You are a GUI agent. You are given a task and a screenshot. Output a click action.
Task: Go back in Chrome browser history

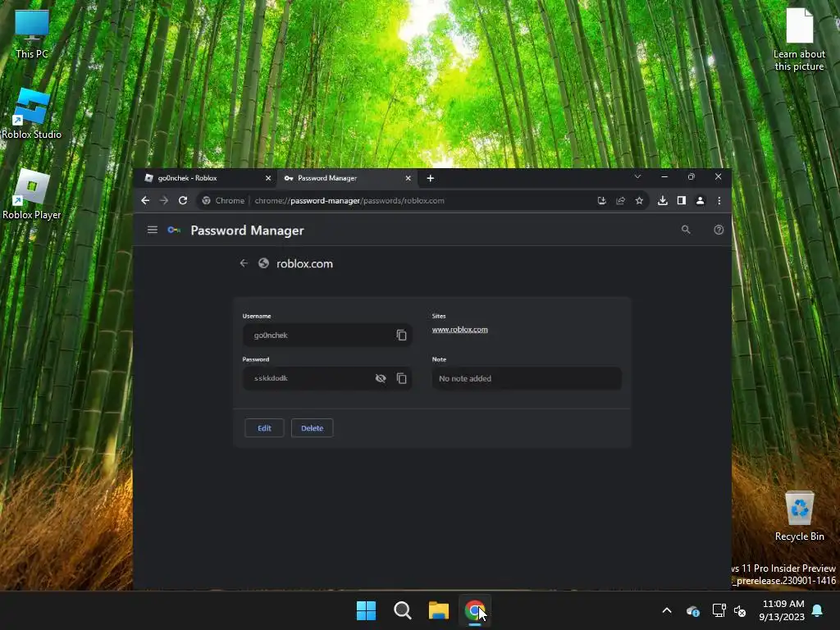click(x=145, y=200)
